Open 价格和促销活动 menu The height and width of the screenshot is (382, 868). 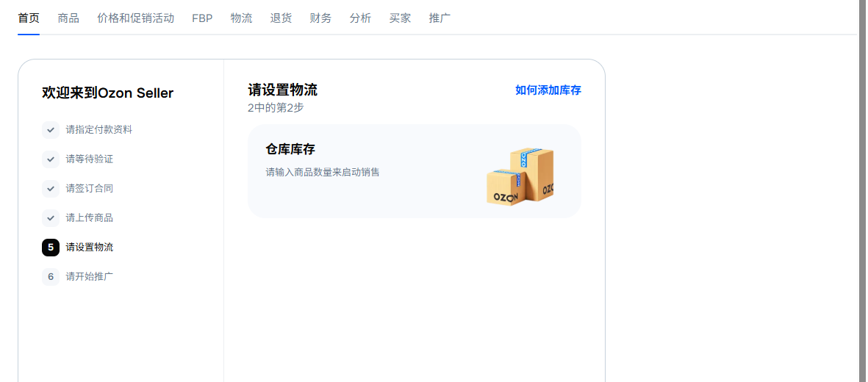(x=136, y=18)
